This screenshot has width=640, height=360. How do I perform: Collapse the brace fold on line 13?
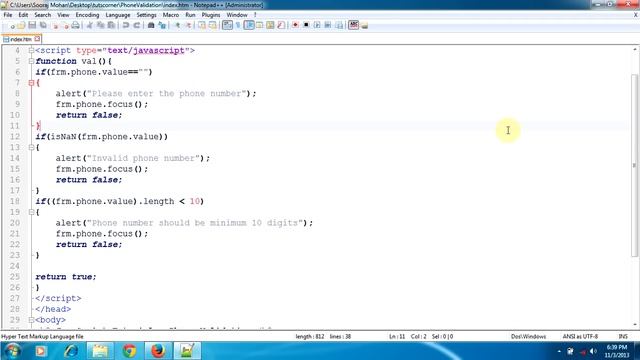[x=31, y=147]
